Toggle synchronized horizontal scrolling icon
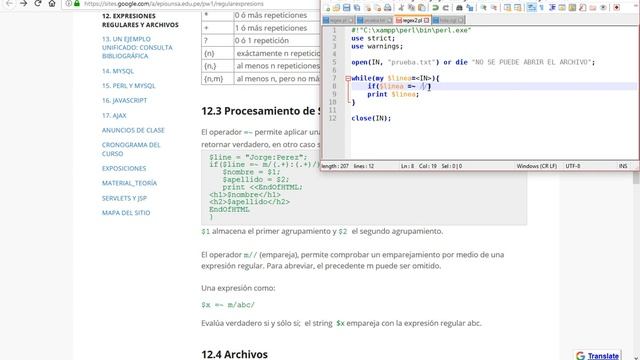 pos(517,8)
